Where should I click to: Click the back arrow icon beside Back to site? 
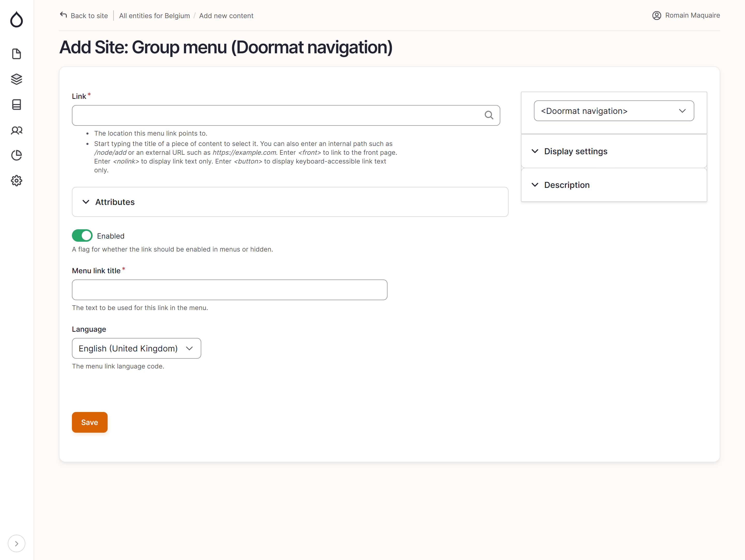click(x=63, y=15)
